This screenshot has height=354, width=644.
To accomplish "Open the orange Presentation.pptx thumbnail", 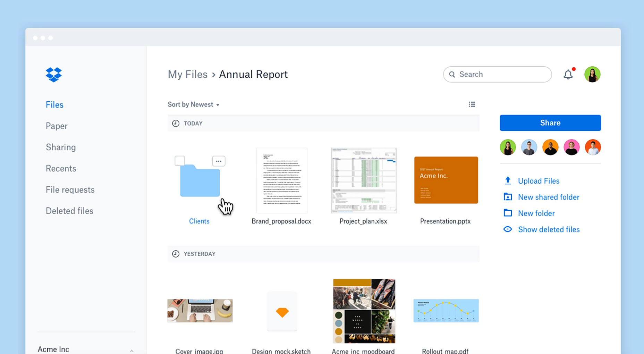I will [x=446, y=180].
